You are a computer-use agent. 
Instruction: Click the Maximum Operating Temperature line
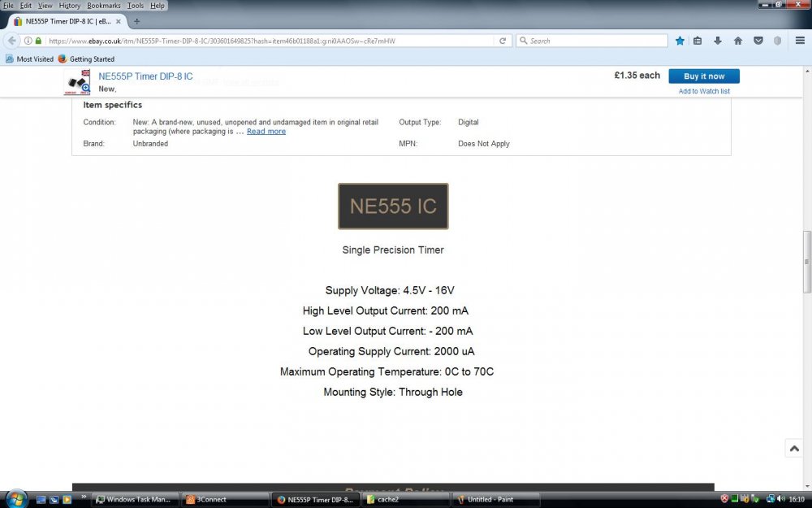(387, 371)
